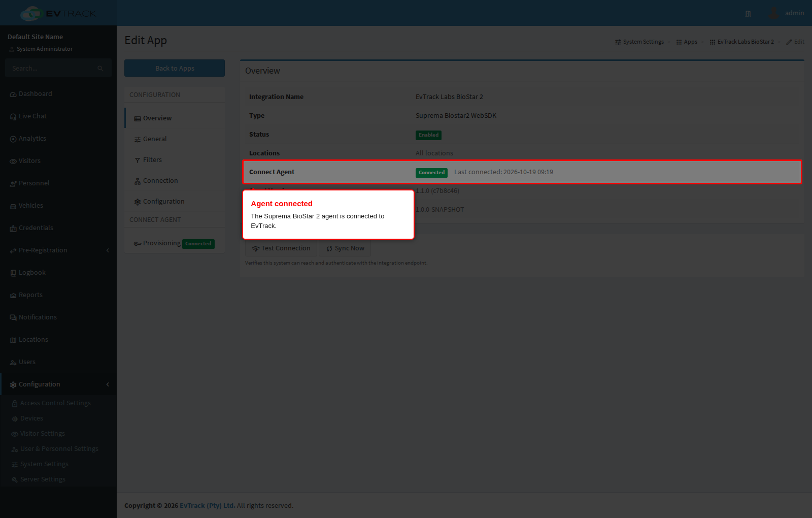Open User & Personnel Settings submenu item
Screen dimensions: 812x518
tap(59, 449)
